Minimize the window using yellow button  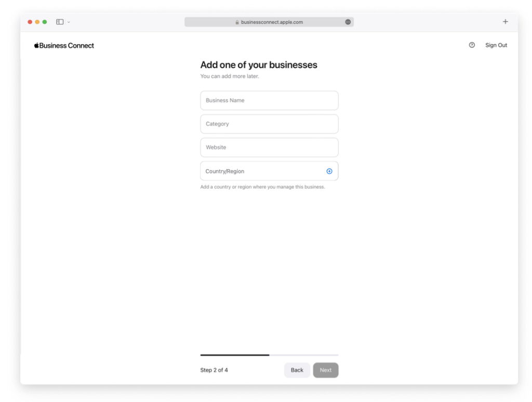point(37,22)
